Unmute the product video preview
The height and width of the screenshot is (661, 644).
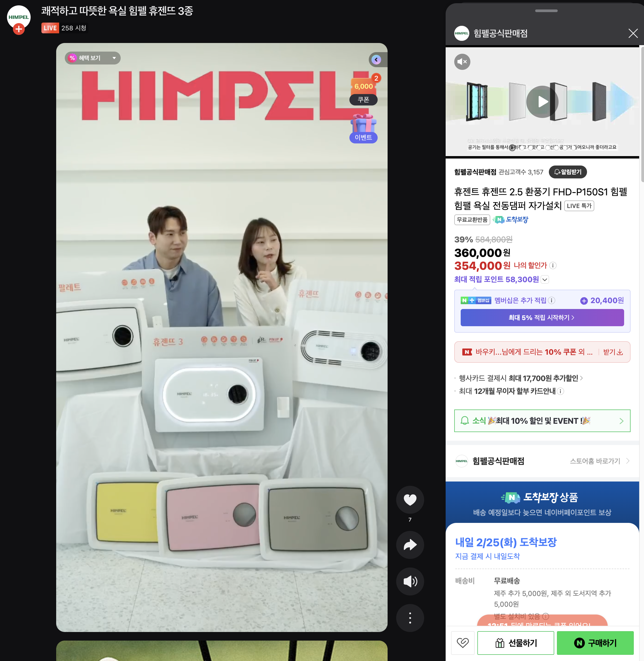[x=462, y=62]
